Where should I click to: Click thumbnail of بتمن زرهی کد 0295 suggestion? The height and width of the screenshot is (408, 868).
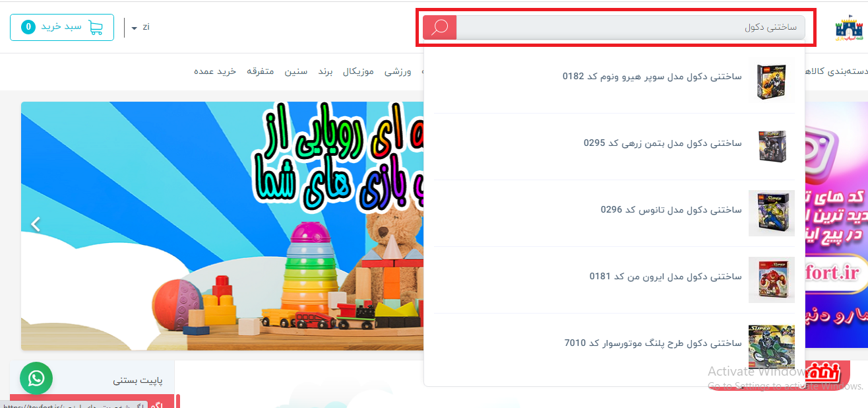(x=772, y=147)
